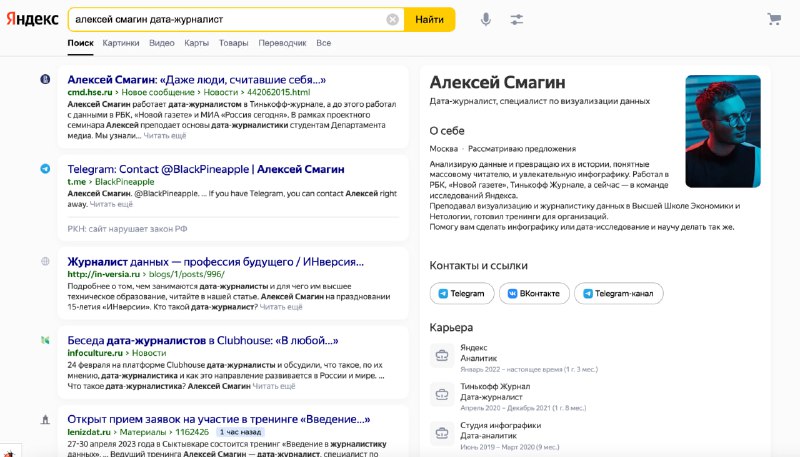Click the http://in-versia.ru address link
Image resolution: width=800 pixels, height=457 pixels.
click(104, 274)
